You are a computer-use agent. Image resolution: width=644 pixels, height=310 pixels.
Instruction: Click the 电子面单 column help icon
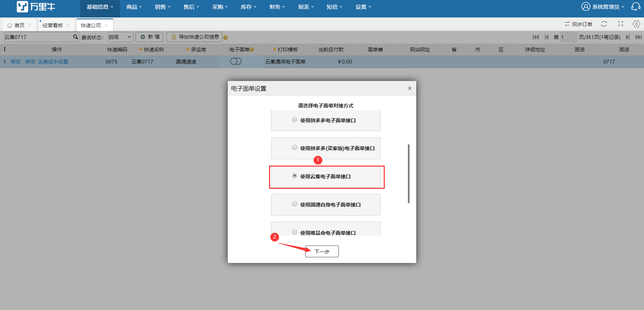tap(252, 50)
